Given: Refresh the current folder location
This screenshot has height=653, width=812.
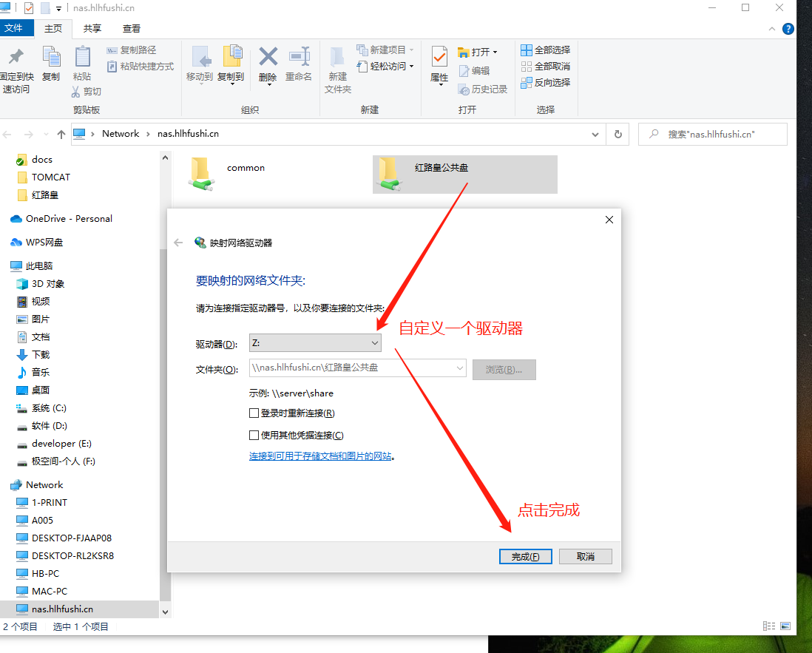Looking at the screenshot, I should pyautogui.click(x=618, y=134).
